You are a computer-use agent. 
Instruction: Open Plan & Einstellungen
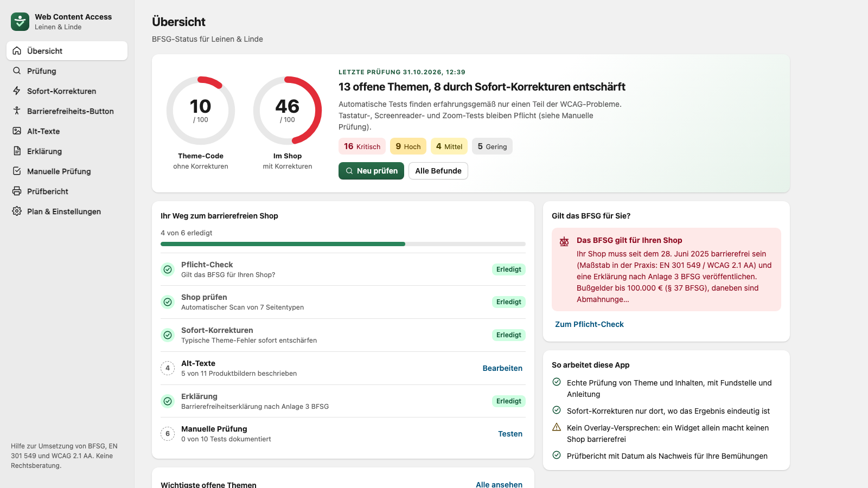coord(67,211)
